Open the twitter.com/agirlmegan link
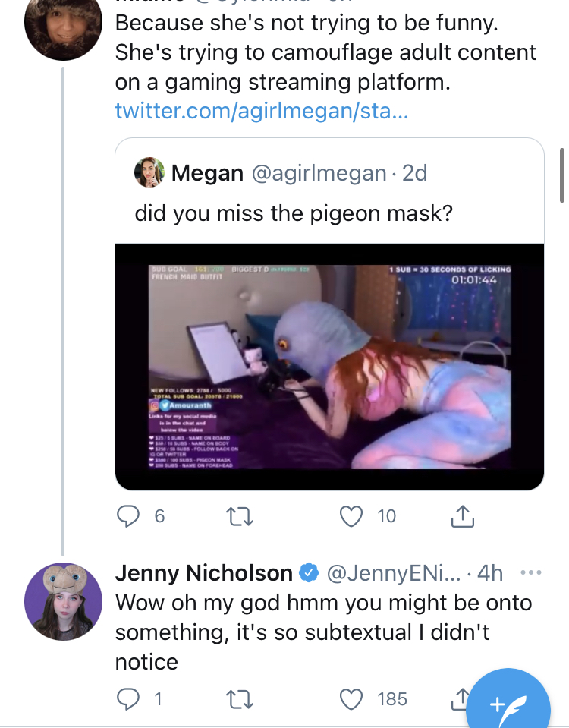The image size is (569, 728). click(x=262, y=112)
